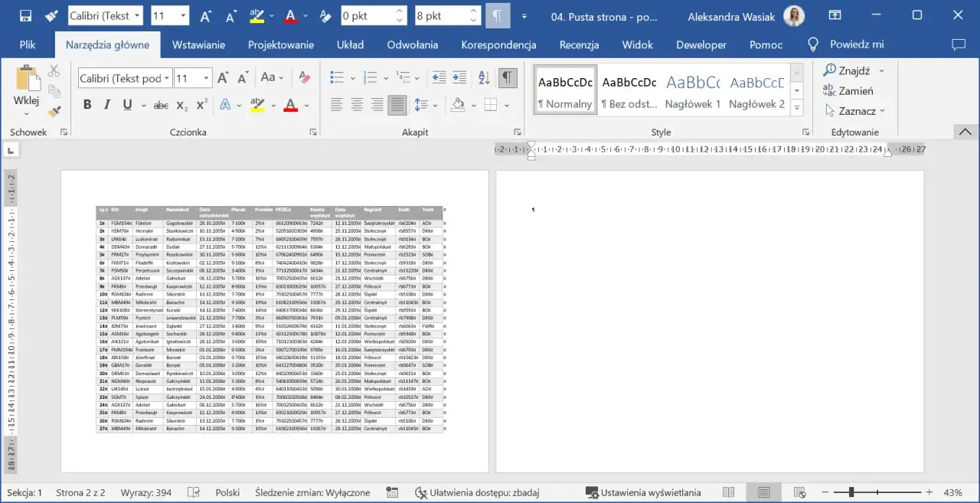Click the zoom slider in the status bar
This screenshot has height=503, width=980.
pyautogui.click(x=851, y=492)
